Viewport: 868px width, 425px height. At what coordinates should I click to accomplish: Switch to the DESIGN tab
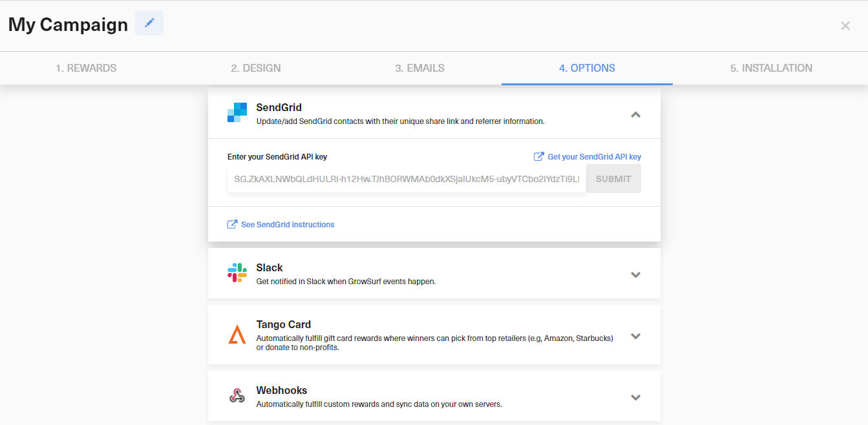[255, 68]
